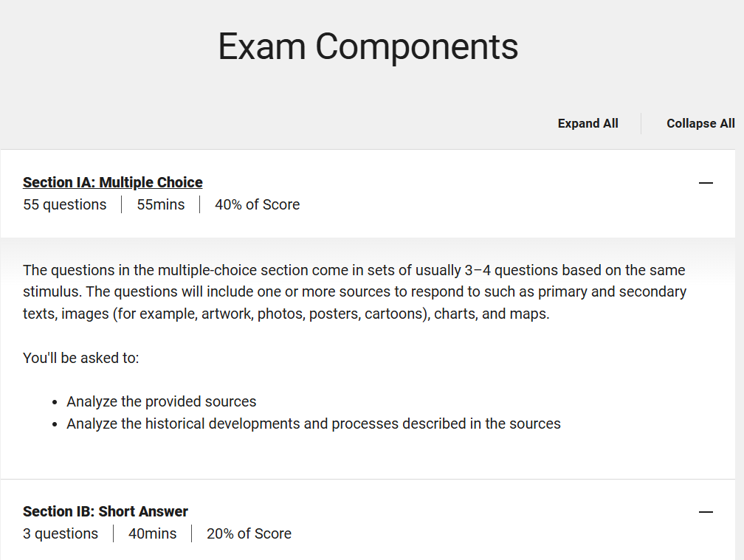Click the "55mins" duration text

click(160, 205)
